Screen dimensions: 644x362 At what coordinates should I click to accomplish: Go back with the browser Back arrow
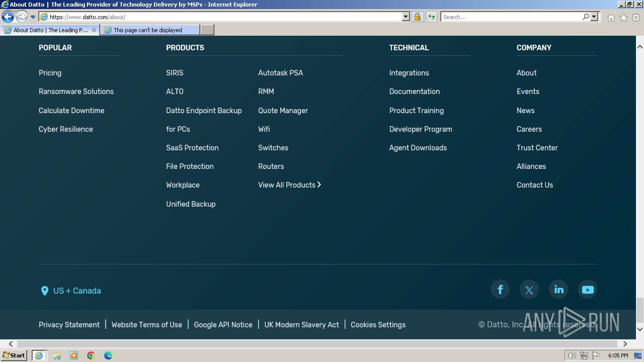pyautogui.click(x=8, y=17)
